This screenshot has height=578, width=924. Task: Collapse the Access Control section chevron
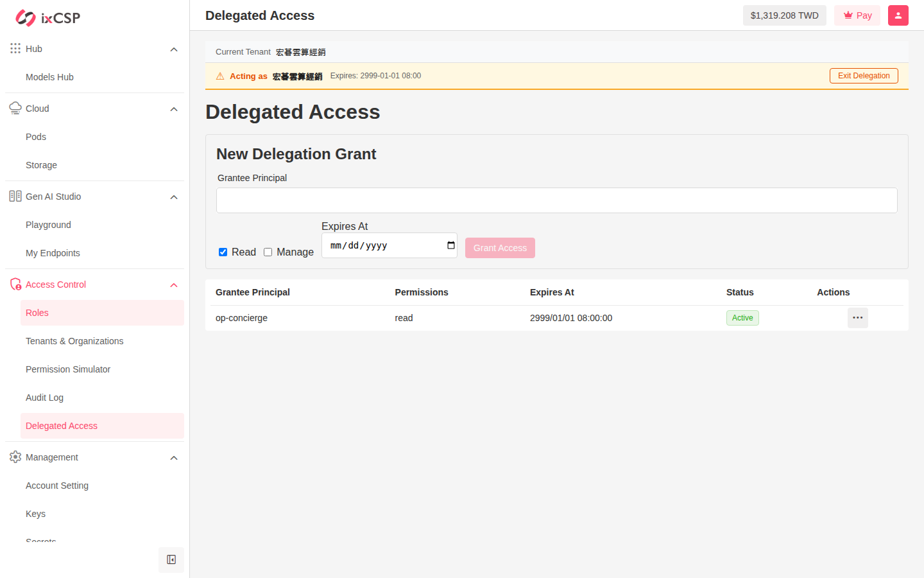tap(174, 285)
